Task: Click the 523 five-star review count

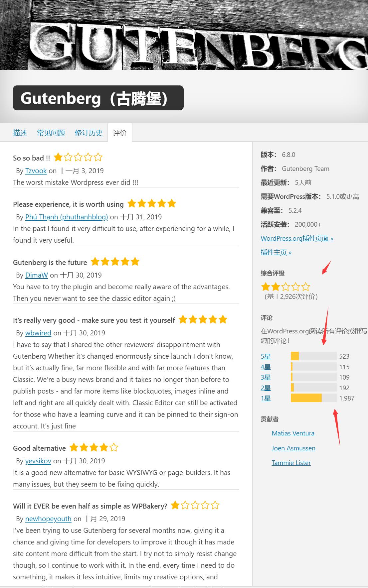Action: 344,356
